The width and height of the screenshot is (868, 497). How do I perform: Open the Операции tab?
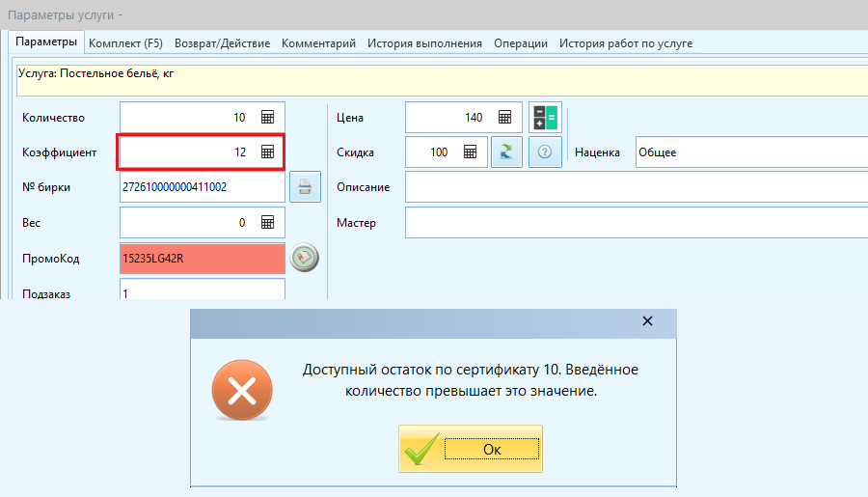coord(521,43)
